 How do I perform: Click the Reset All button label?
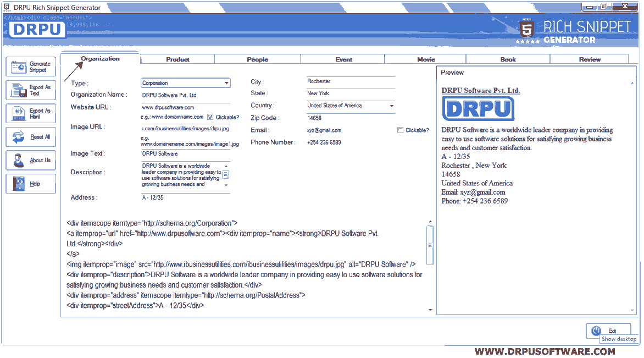(40, 137)
